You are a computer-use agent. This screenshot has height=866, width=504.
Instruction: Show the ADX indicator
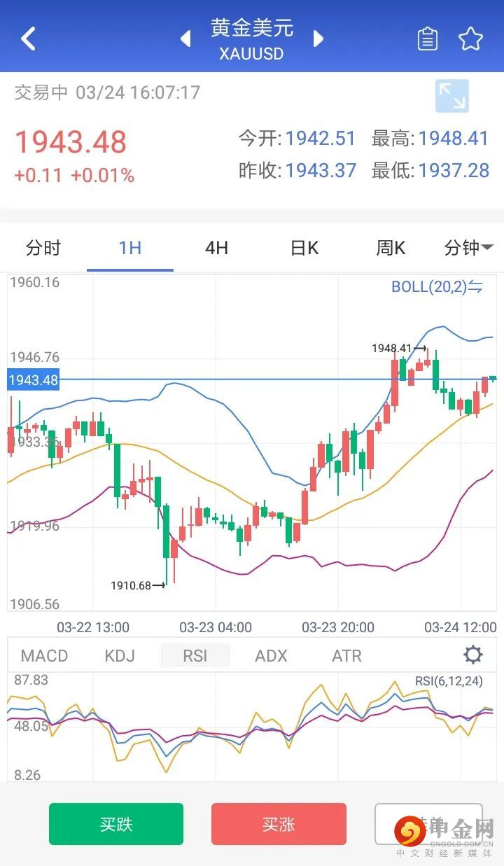271,656
